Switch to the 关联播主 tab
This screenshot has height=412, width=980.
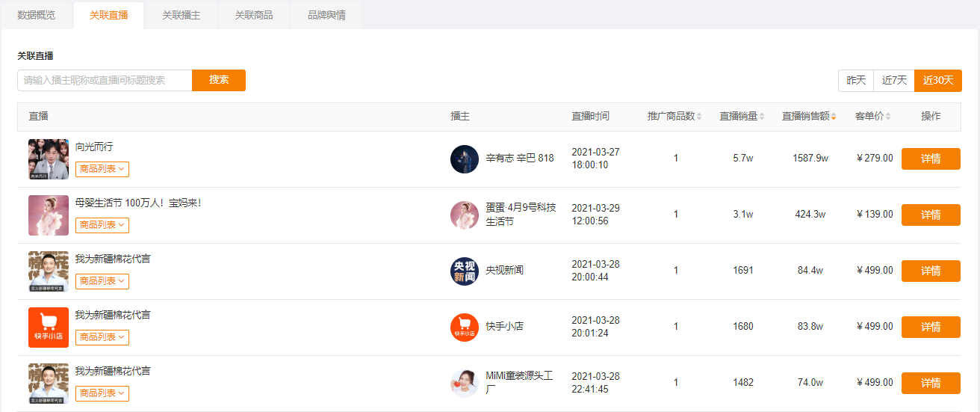182,15
